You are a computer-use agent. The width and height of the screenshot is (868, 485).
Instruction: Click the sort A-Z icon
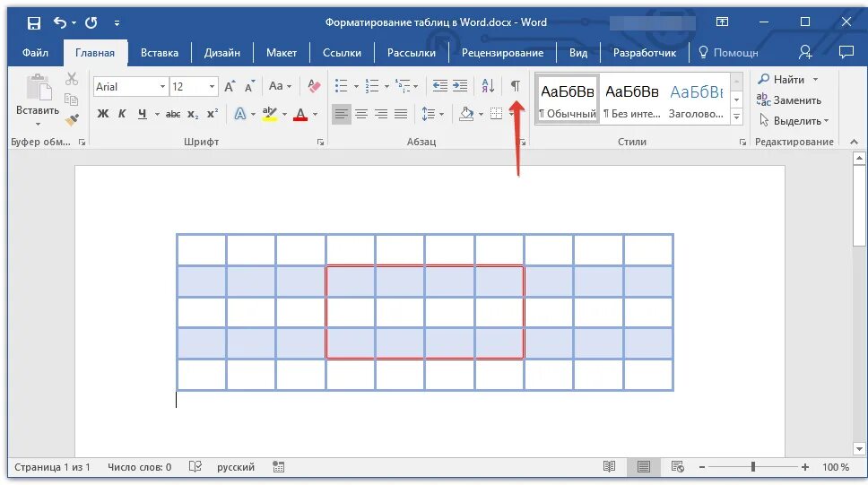pyautogui.click(x=488, y=86)
